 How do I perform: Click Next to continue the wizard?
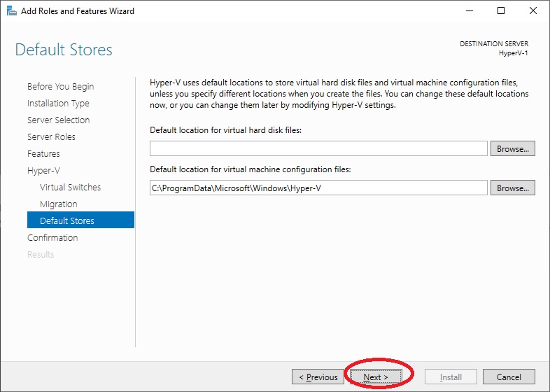[376, 377]
